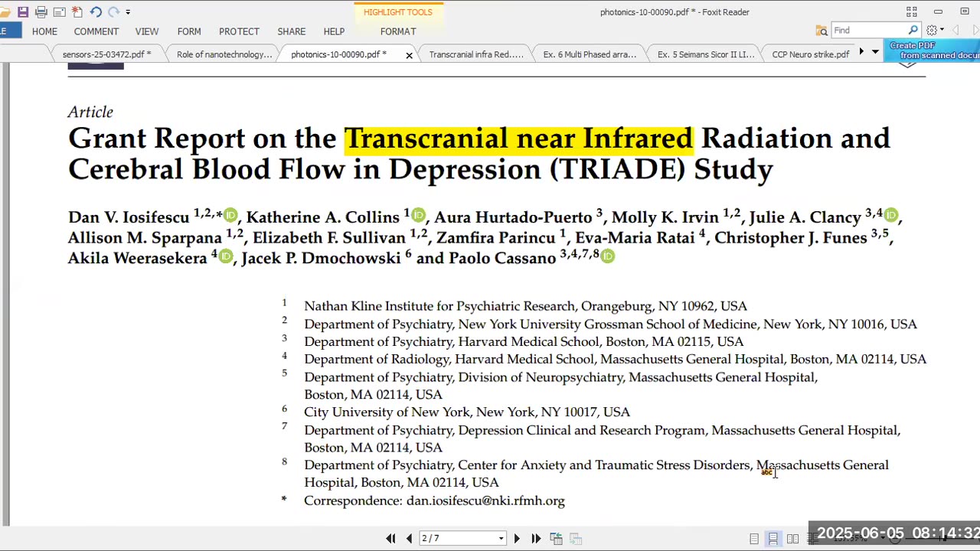Viewport: 980px width, 551px height.
Task: Click the ORCID icon after Katherine A. Collins
Action: pos(418,215)
